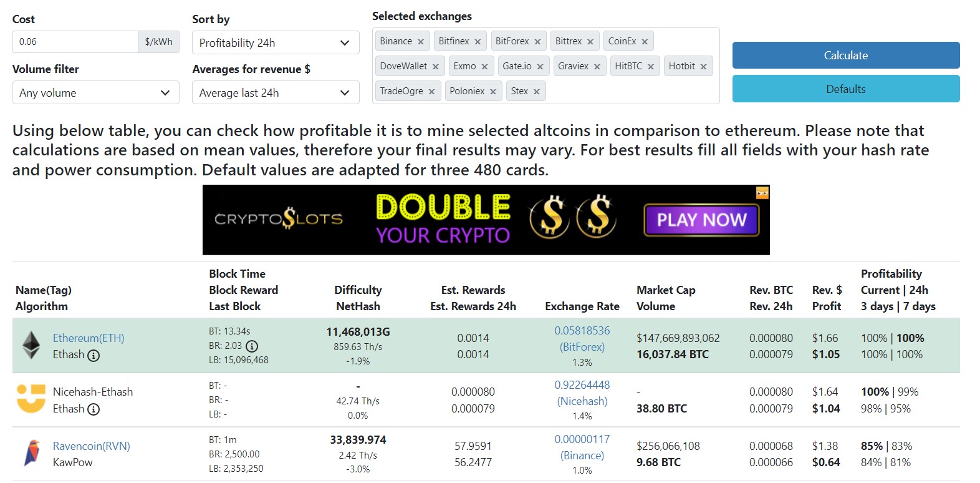
Task: Click PLAY NOW in the CryptoSlots banner
Action: click(701, 220)
